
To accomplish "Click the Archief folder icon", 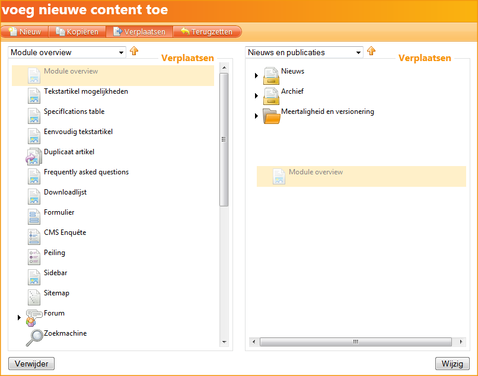I will point(271,96).
